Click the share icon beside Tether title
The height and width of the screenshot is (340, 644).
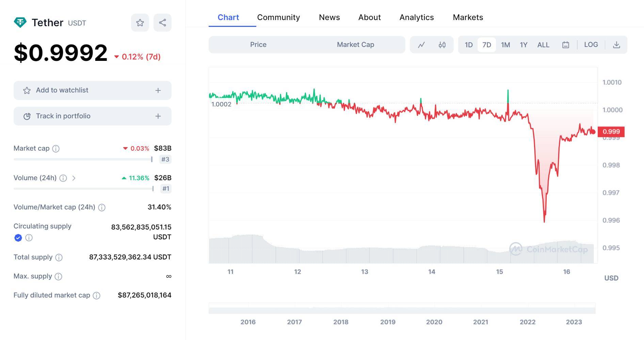(162, 23)
